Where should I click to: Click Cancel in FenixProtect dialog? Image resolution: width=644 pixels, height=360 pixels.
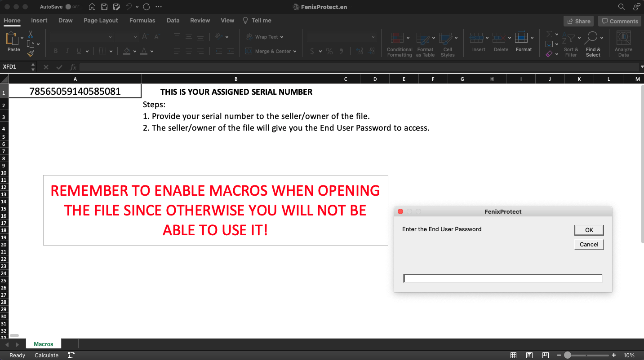(589, 244)
